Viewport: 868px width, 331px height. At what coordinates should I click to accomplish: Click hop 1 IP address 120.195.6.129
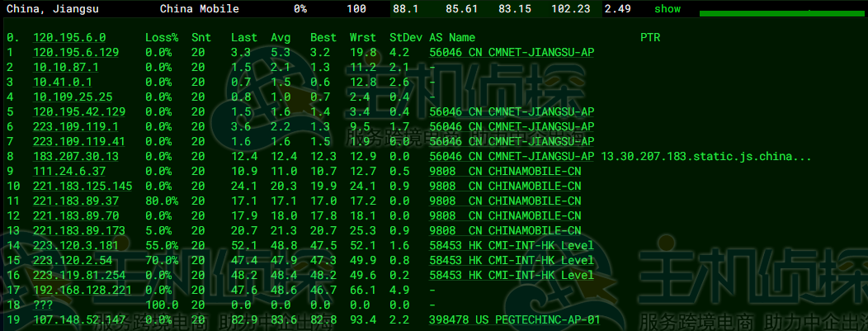pyautogui.click(x=76, y=53)
